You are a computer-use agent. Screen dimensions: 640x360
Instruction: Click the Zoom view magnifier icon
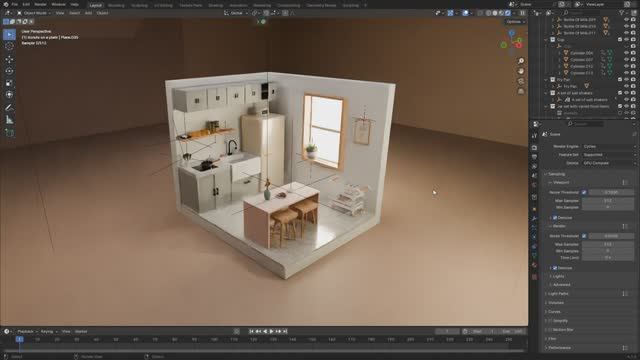point(521,61)
